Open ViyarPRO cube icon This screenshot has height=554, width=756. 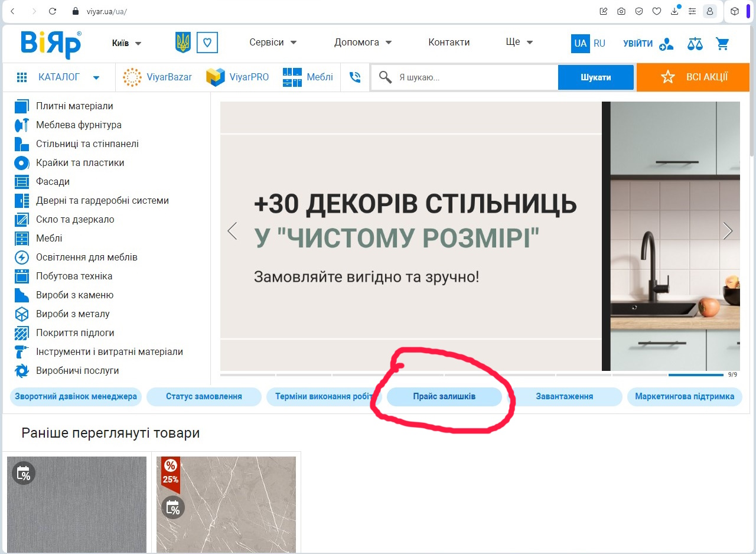[x=216, y=77]
